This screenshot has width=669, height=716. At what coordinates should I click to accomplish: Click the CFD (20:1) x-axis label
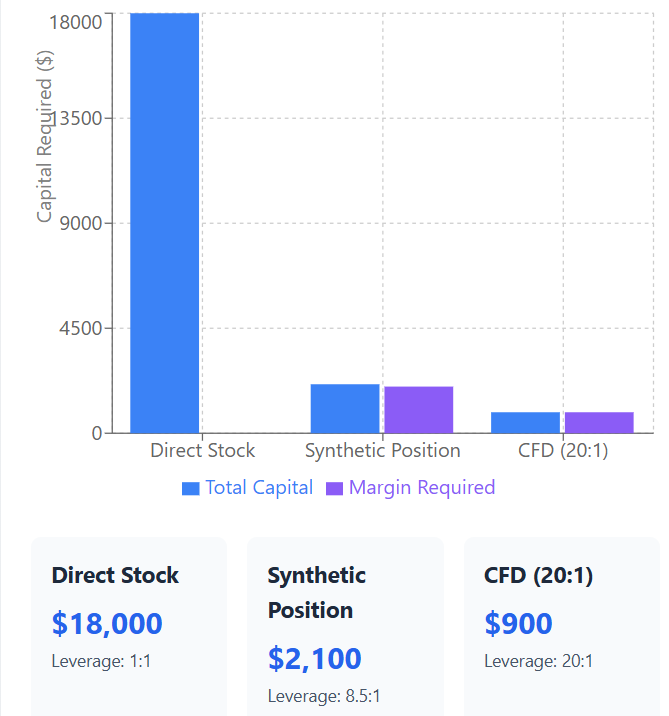[563, 450]
